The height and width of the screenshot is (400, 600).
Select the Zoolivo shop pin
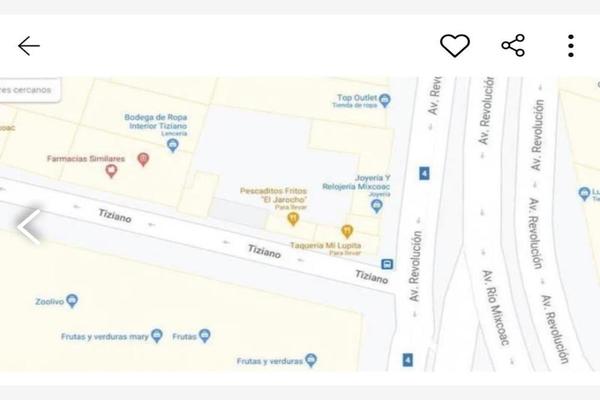72,301
